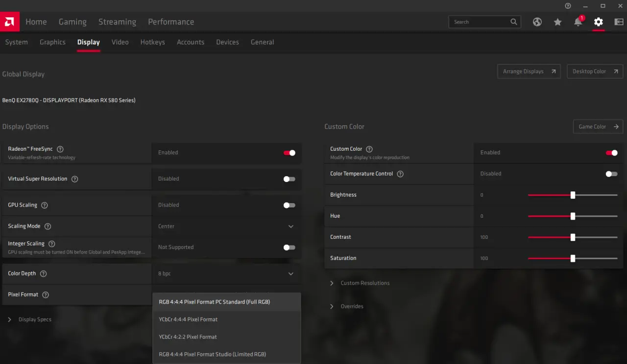Open Scaling Mode Center dropdown
The height and width of the screenshot is (364, 627).
(226, 227)
